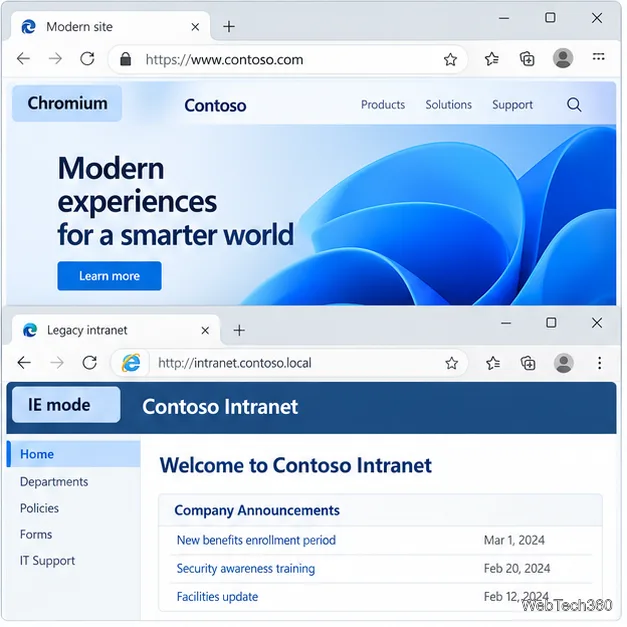Open New benefits enrollment period announcement

(x=256, y=540)
